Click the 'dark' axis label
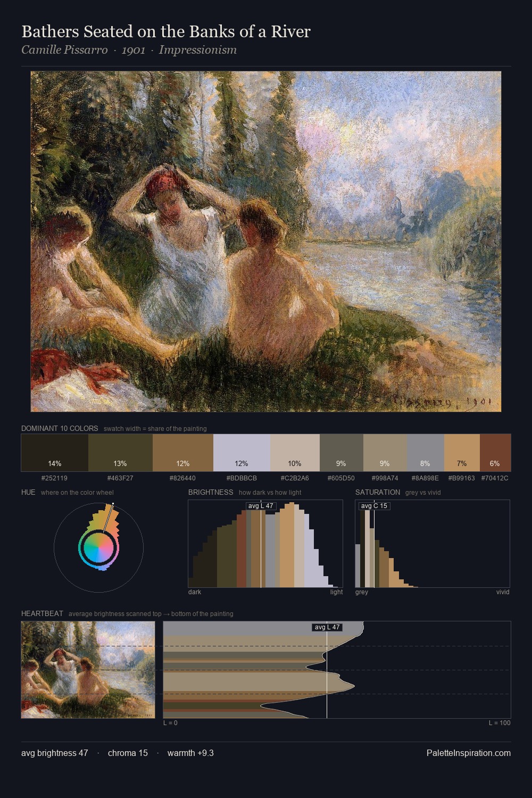 195,592
